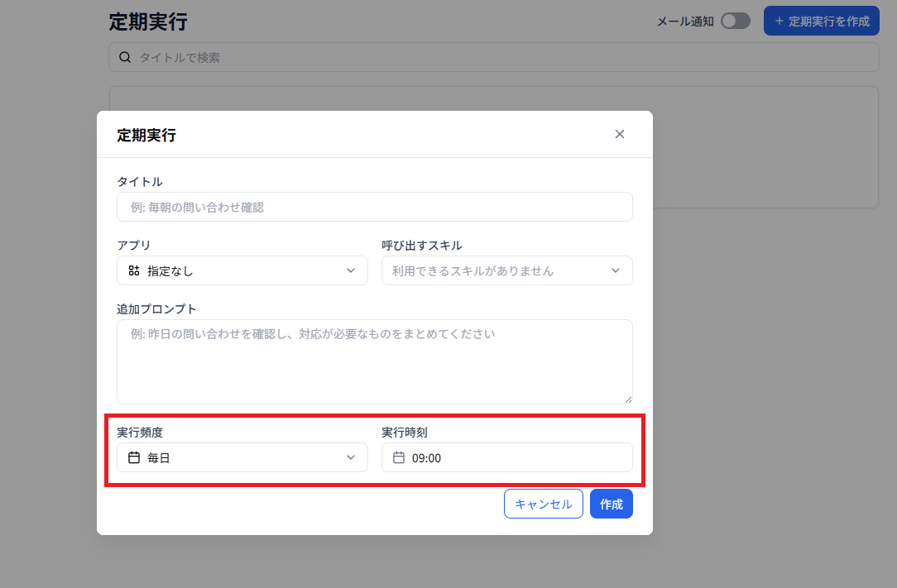The image size is (897, 588).
Task: Open the 実行頻度 dropdown showing 毎日
Action: click(242, 457)
